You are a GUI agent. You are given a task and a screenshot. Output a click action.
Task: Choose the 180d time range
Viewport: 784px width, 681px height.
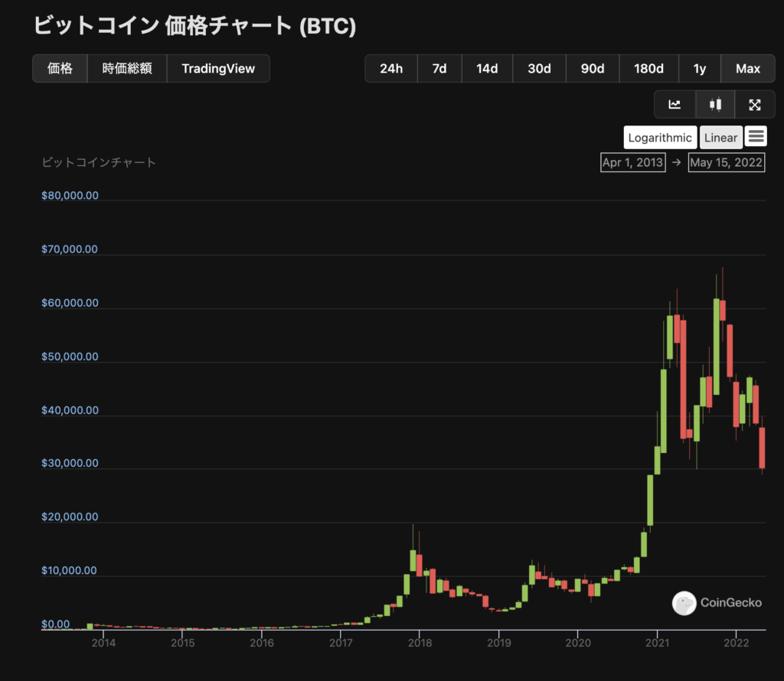pyautogui.click(x=648, y=68)
